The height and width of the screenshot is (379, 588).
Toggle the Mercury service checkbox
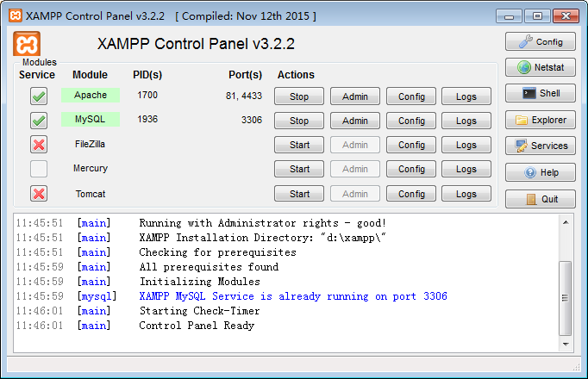[x=39, y=169]
